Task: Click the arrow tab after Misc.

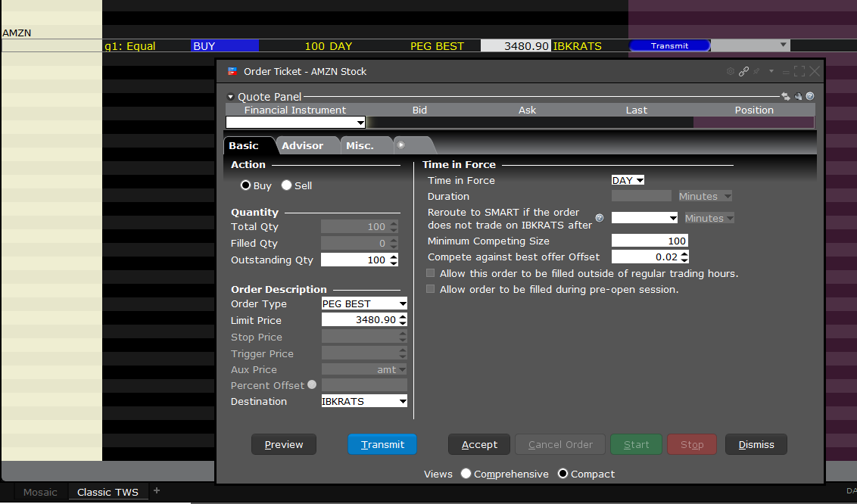Action: tap(401, 145)
